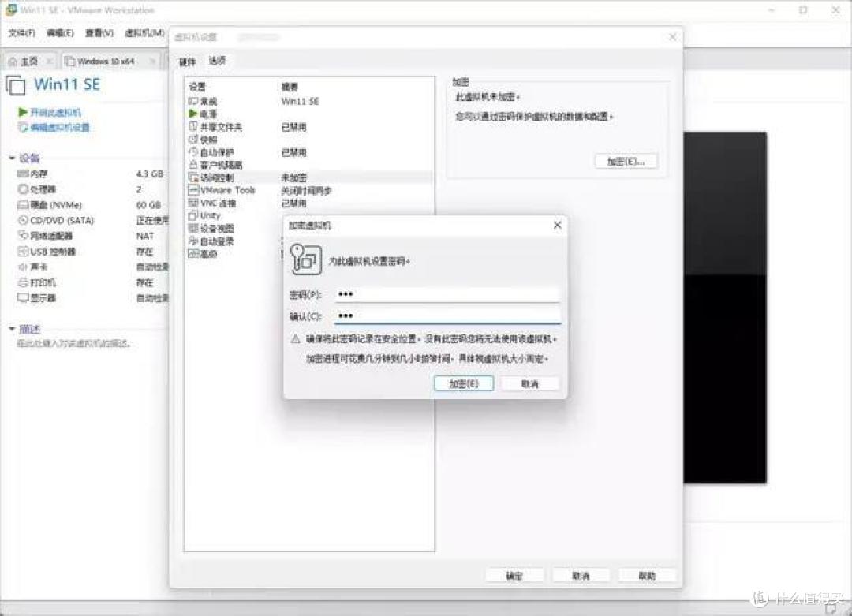
Task: Click the 60 GB disk value
Action: 148,205
